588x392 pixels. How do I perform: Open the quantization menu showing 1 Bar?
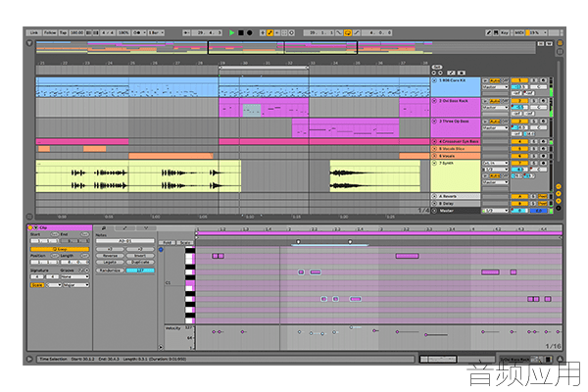click(156, 33)
